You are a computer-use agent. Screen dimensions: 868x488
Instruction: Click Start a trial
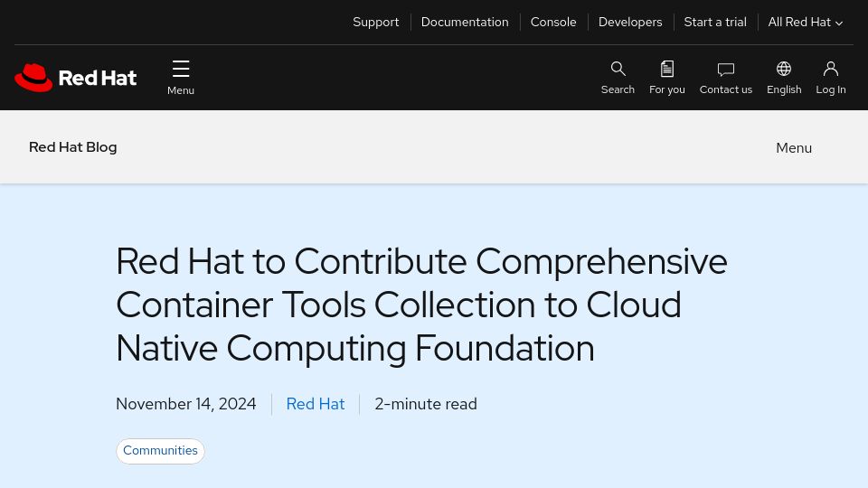715,22
